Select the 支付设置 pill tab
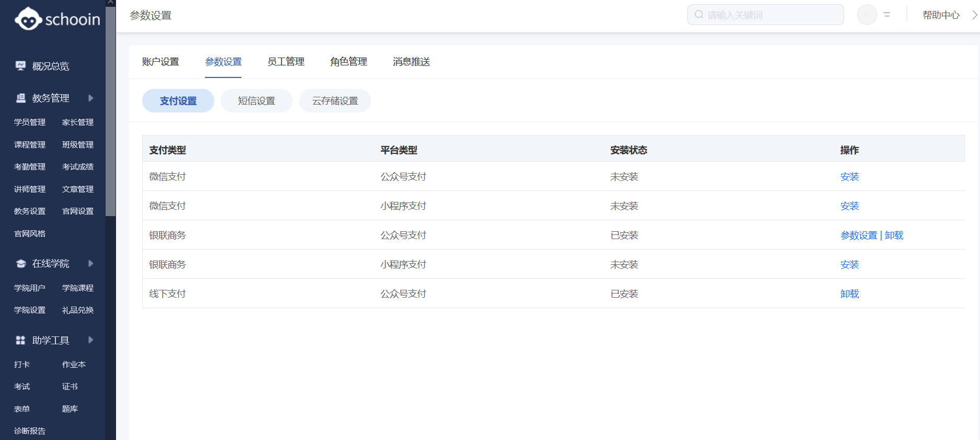 tap(178, 101)
